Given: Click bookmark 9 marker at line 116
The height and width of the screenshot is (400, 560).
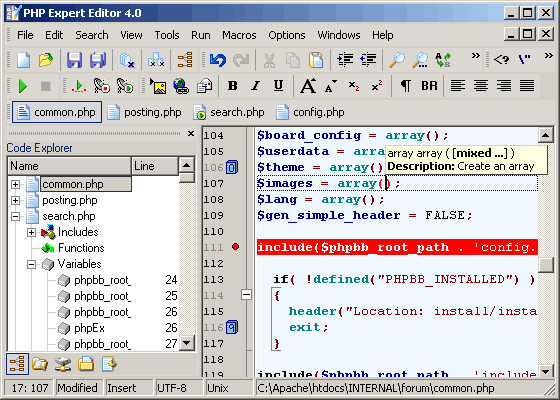Looking at the screenshot, I should [x=232, y=327].
